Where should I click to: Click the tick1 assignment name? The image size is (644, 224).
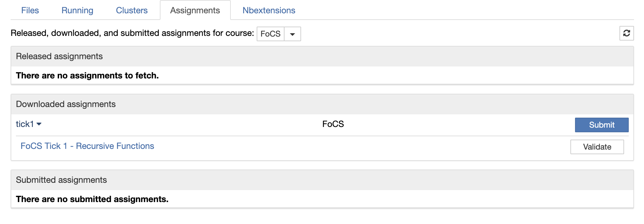[x=25, y=124]
